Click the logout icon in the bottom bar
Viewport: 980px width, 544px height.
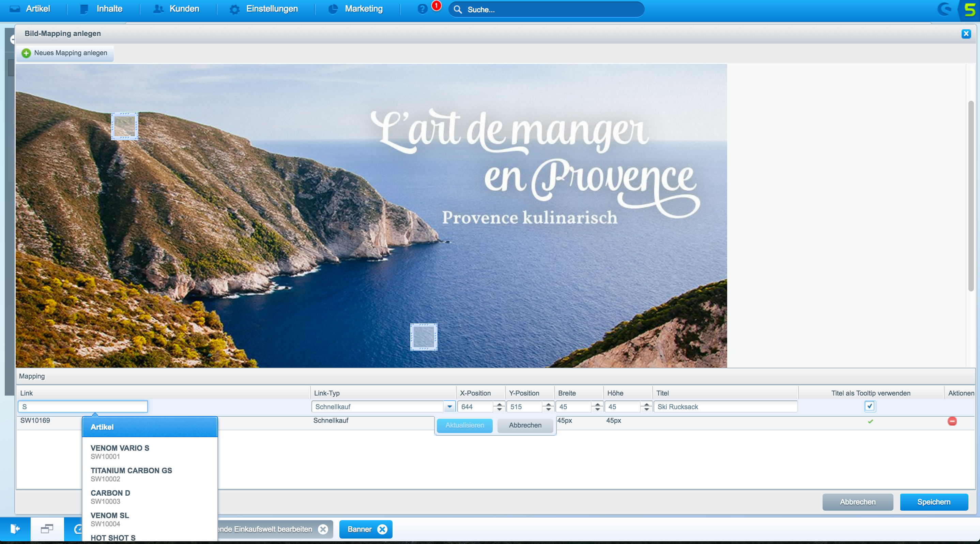tap(15, 529)
